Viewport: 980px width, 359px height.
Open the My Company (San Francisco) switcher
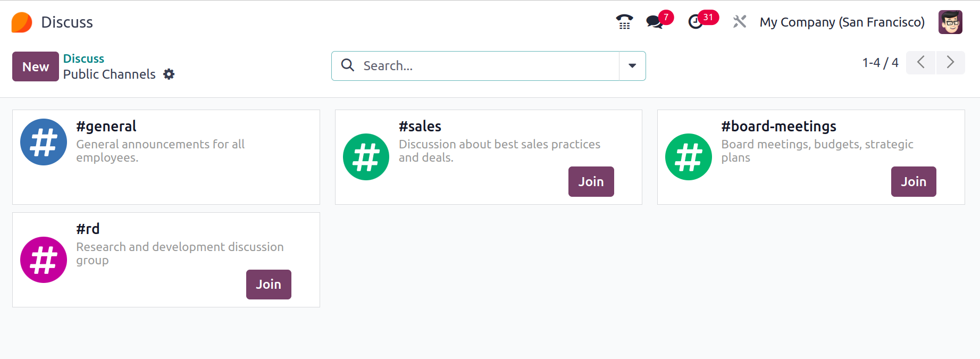[842, 22]
